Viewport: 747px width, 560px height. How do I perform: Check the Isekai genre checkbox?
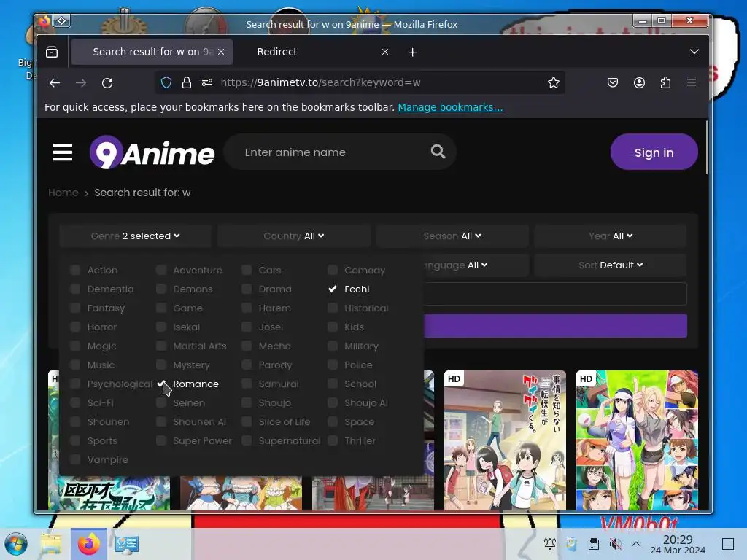[x=161, y=327]
